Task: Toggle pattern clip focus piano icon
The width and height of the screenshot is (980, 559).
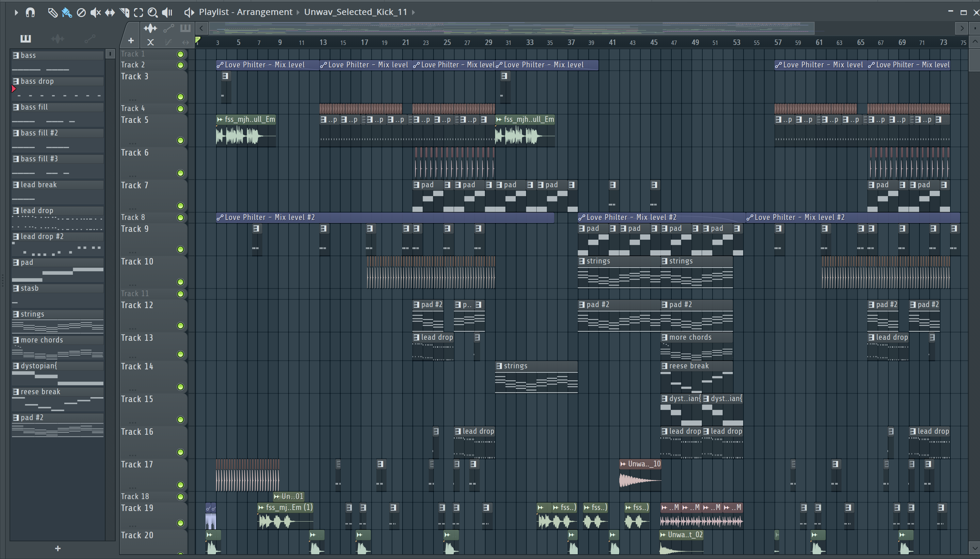Action: (x=185, y=28)
